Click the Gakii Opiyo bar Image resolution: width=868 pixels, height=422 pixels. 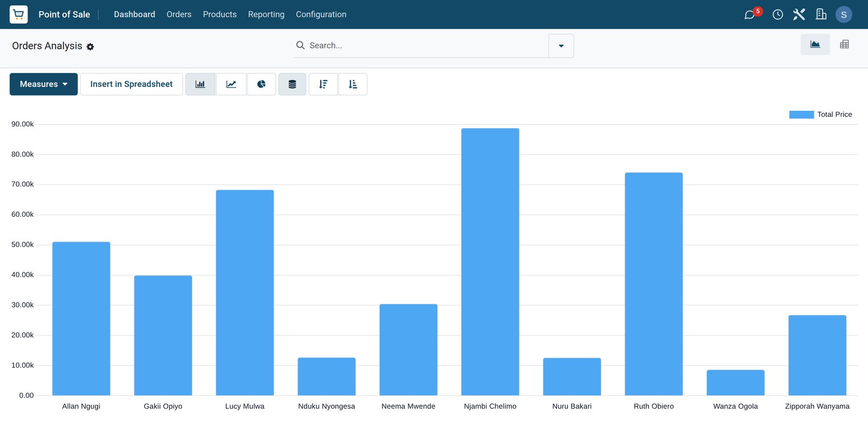[163, 336]
